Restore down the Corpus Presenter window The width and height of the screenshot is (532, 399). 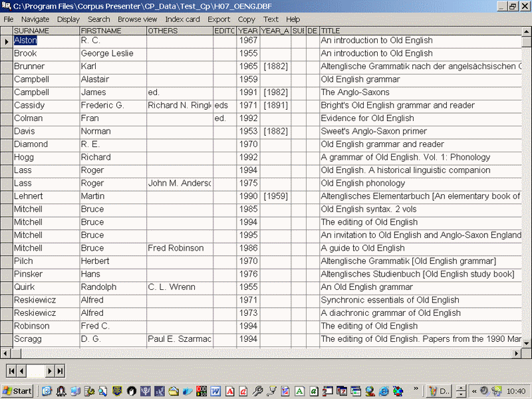[513, 6]
